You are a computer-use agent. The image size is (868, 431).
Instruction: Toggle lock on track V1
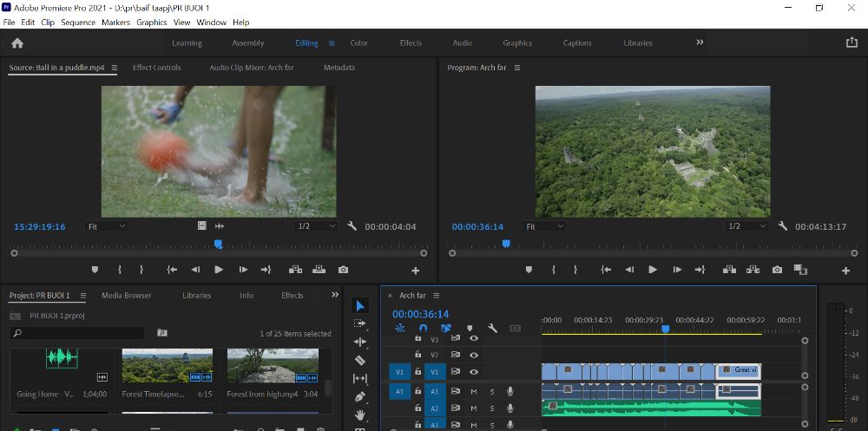pyautogui.click(x=418, y=372)
